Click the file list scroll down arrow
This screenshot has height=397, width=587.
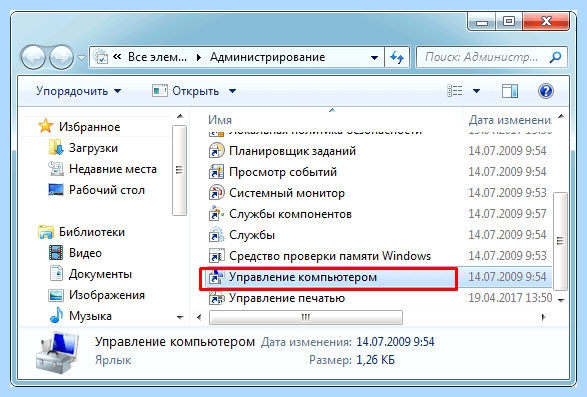pos(561,300)
